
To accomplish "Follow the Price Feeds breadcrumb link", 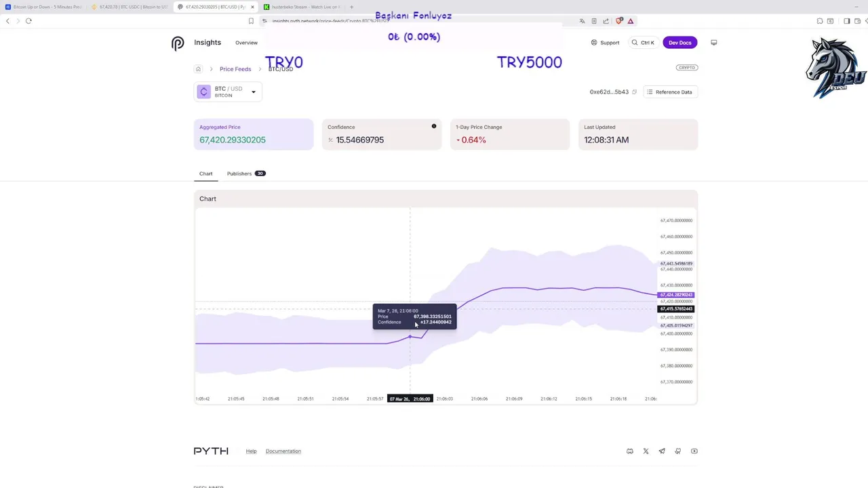I will [x=235, y=69].
